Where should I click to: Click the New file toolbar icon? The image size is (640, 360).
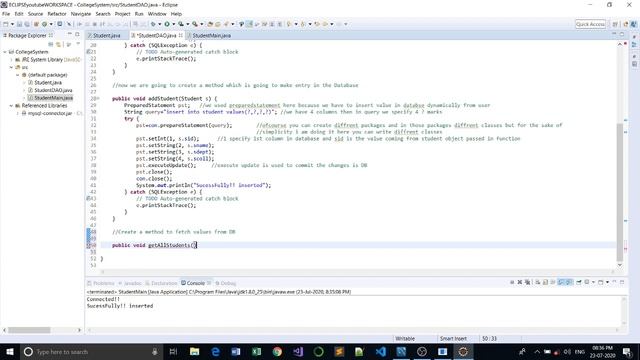(x=6, y=24)
